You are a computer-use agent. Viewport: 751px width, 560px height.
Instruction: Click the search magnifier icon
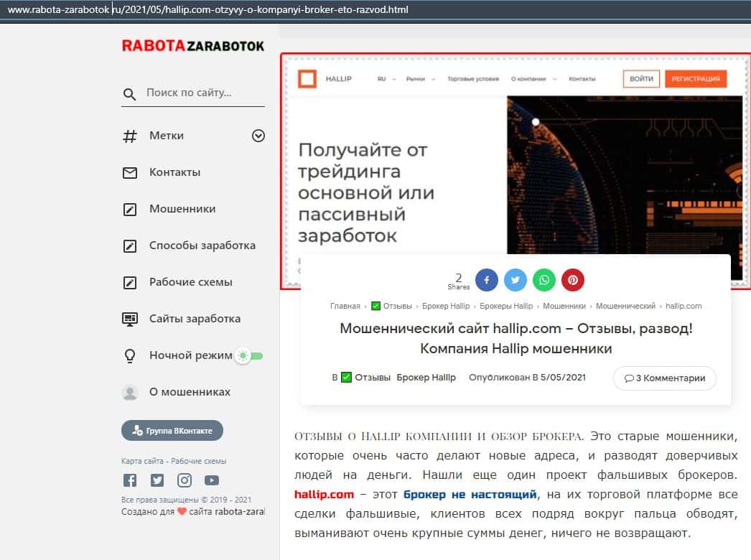click(x=129, y=94)
